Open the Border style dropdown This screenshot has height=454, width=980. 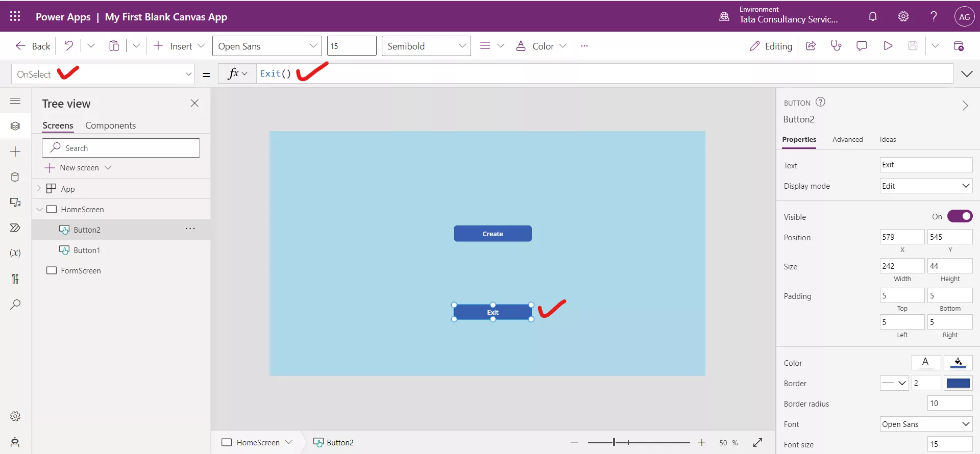[x=894, y=383]
